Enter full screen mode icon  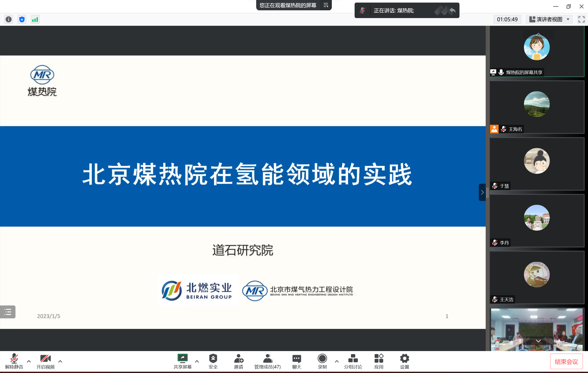(581, 19)
